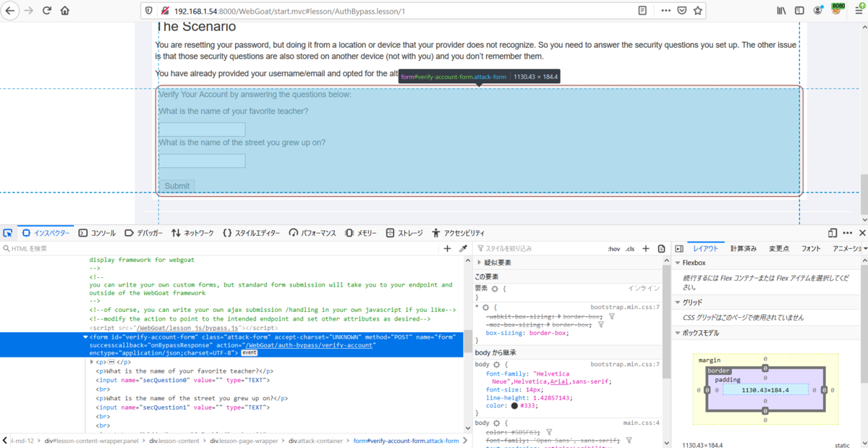Viewport: 868px width, 448px height.
Task: Click bootstrap.min.css:7 link on body rule
Action: tap(625, 364)
